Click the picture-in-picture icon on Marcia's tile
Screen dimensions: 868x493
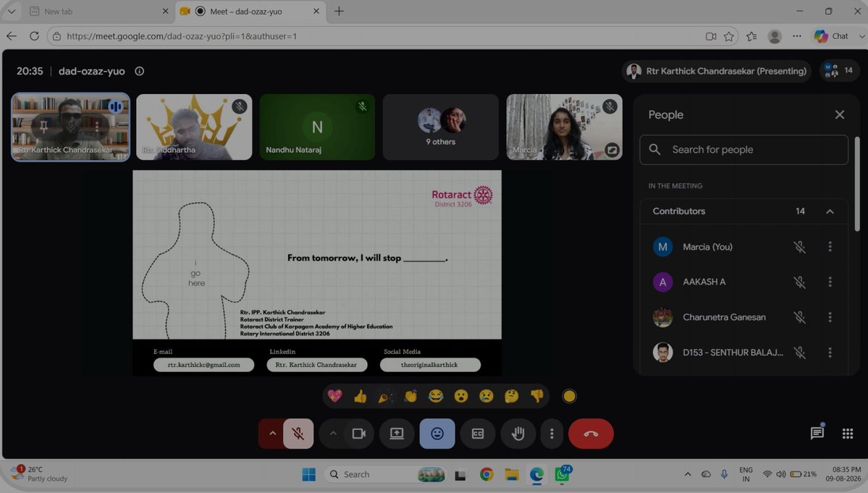[x=612, y=150]
